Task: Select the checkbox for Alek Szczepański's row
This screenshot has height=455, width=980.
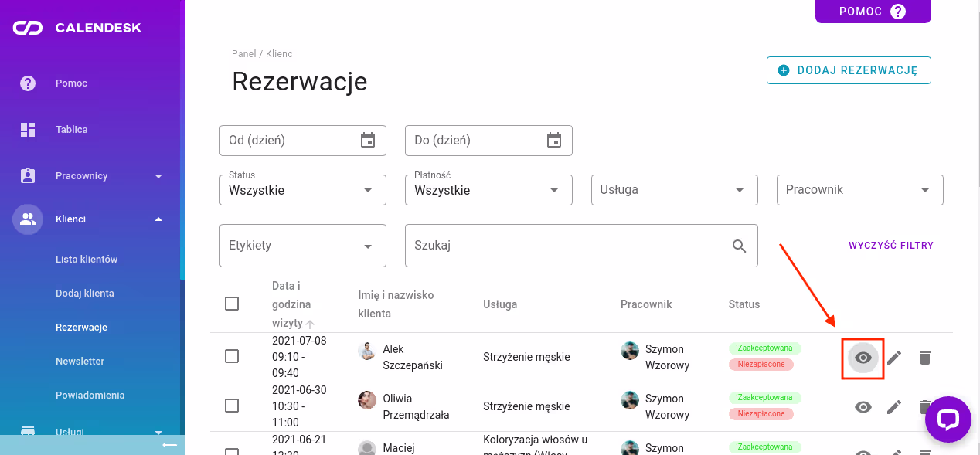Action: pos(232,357)
